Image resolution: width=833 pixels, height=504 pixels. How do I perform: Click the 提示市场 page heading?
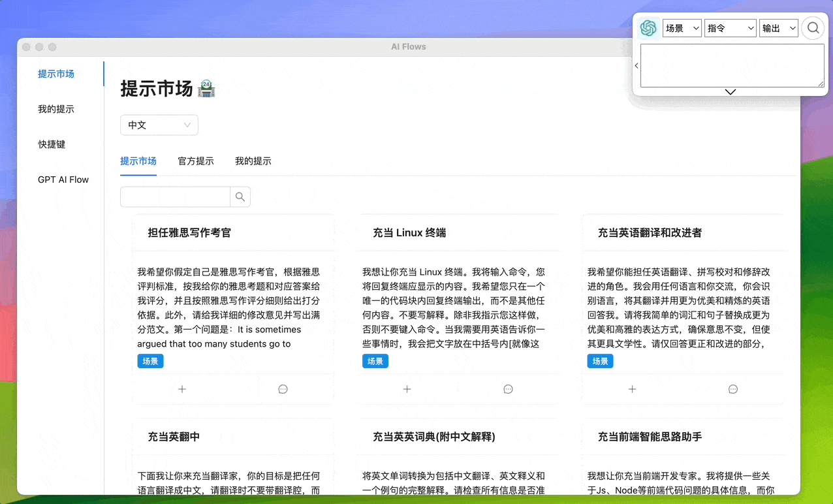157,89
